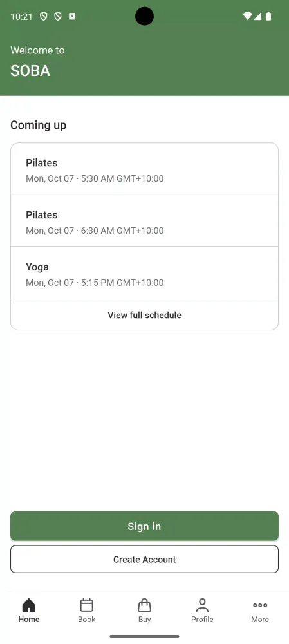
Task: Tap the More three-dots icon
Action: click(x=260, y=605)
